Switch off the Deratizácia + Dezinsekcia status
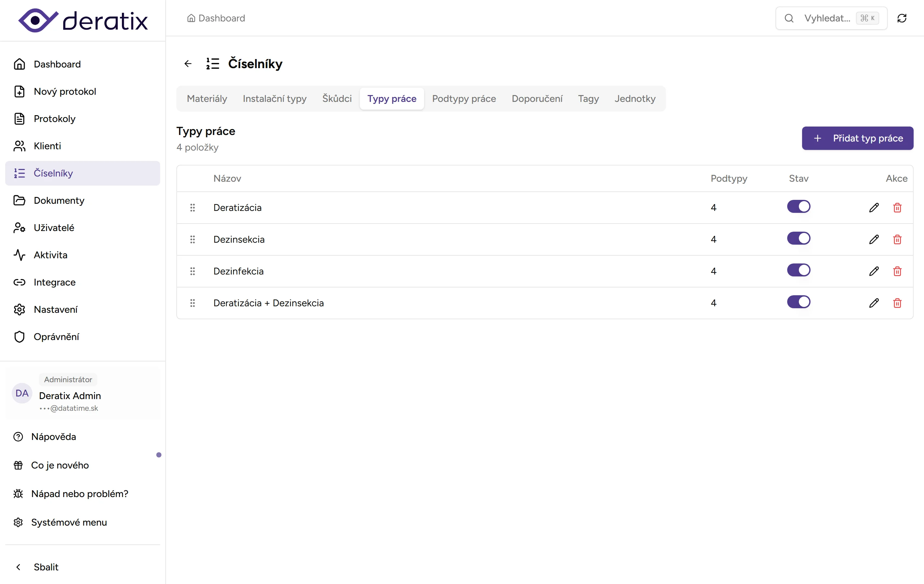Image resolution: width=924 pixels, height=584 pixels. [x=799, y=302]
